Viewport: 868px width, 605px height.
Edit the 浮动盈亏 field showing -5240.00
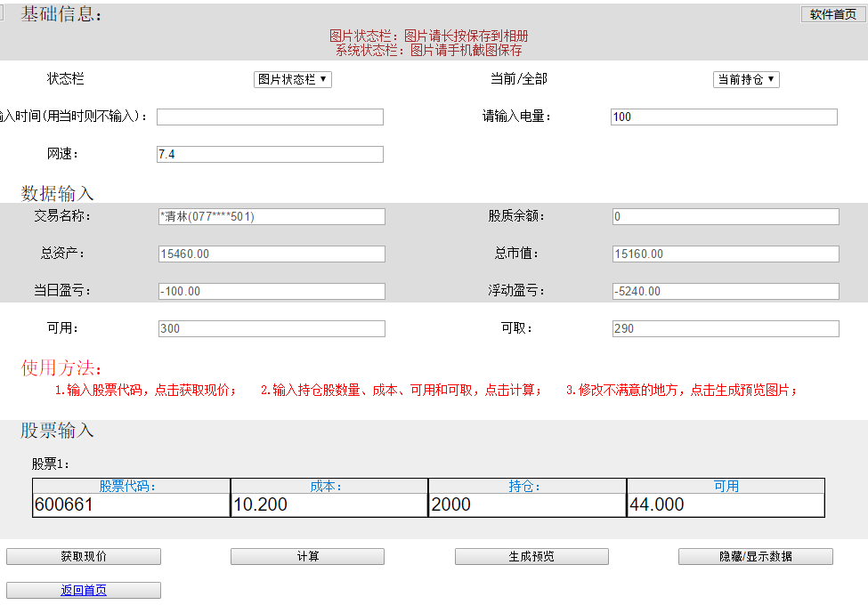726,292
